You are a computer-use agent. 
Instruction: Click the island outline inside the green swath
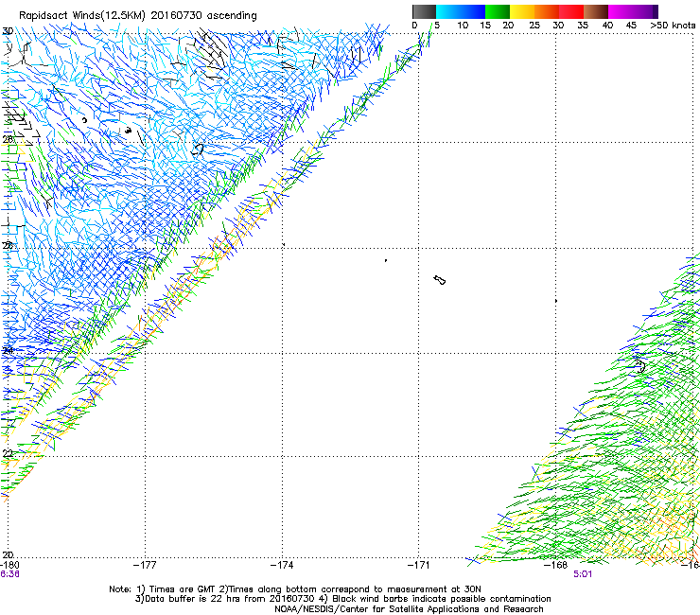point(640,366)
